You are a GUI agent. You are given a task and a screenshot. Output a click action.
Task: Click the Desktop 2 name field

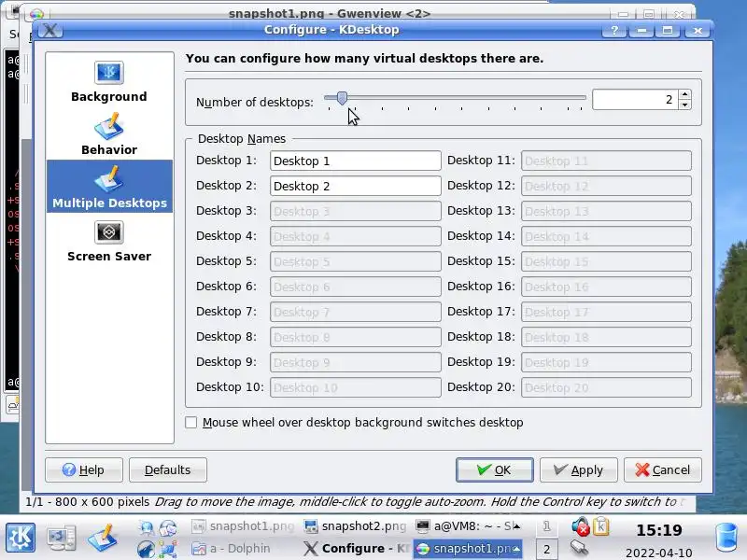[x=356, y=186]
